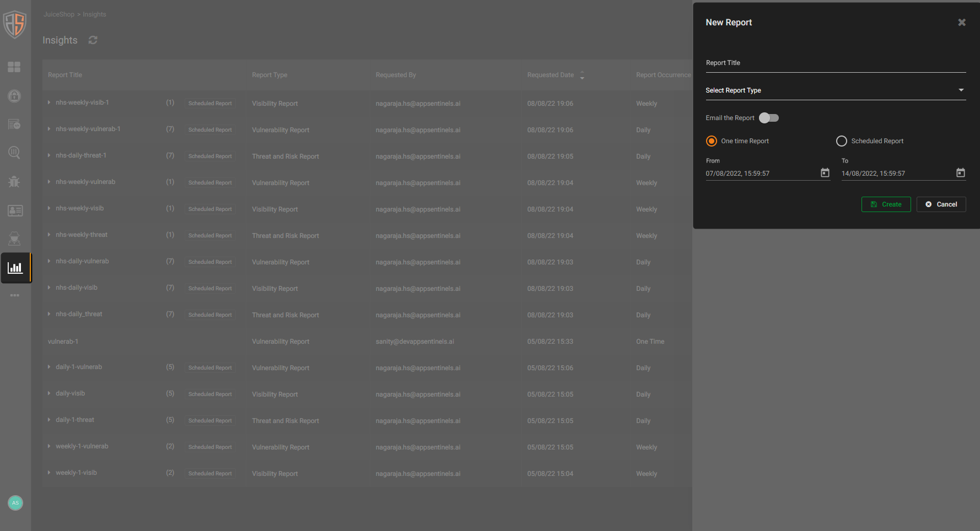Screen dimensions: 980x531
Task: Expand the nhs-daily-vulnerab row
Action: (x=49, y=261)
